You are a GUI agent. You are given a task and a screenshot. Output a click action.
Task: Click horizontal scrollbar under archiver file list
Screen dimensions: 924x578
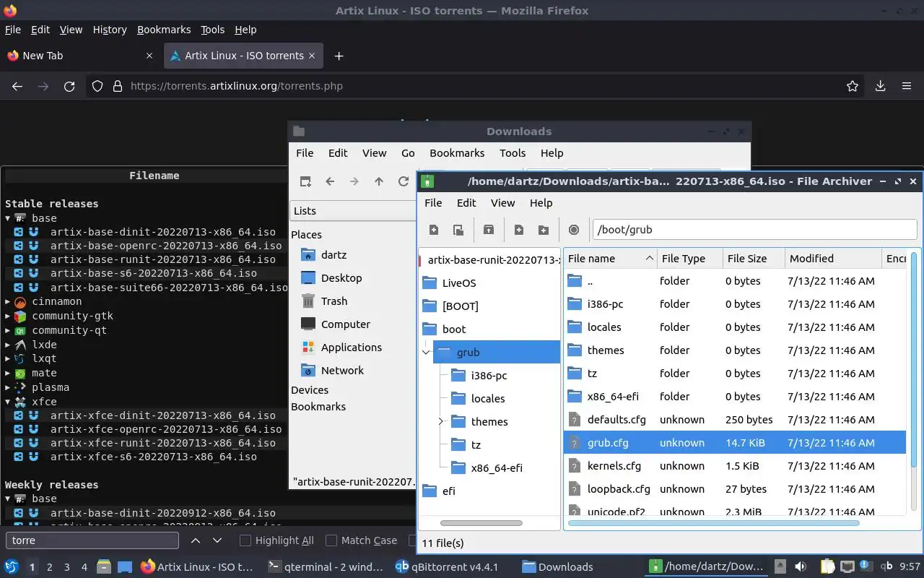(714, 522)
